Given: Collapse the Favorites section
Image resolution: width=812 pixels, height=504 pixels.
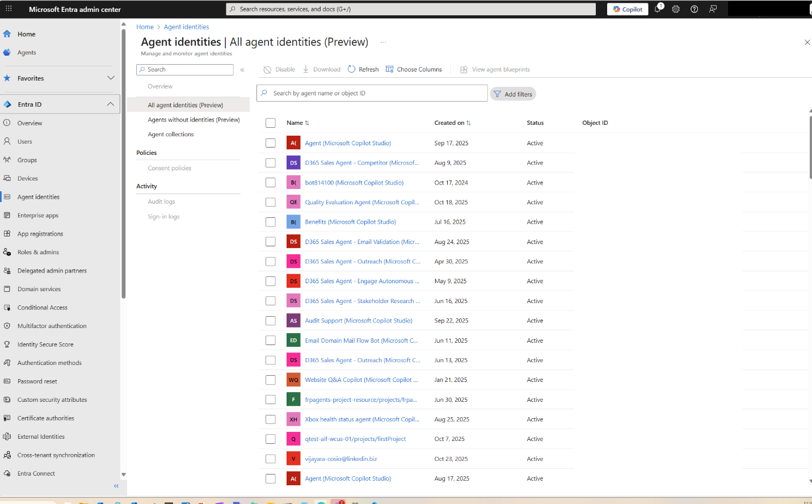Looking at the screenshot, I should tap(111, 78).
